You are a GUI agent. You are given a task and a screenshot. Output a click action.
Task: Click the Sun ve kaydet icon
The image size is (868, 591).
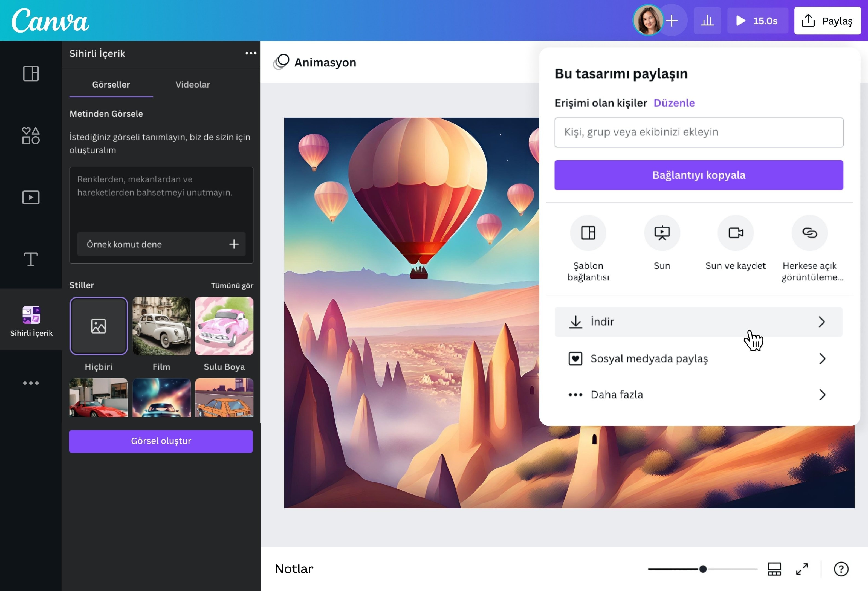coord(735,233)
